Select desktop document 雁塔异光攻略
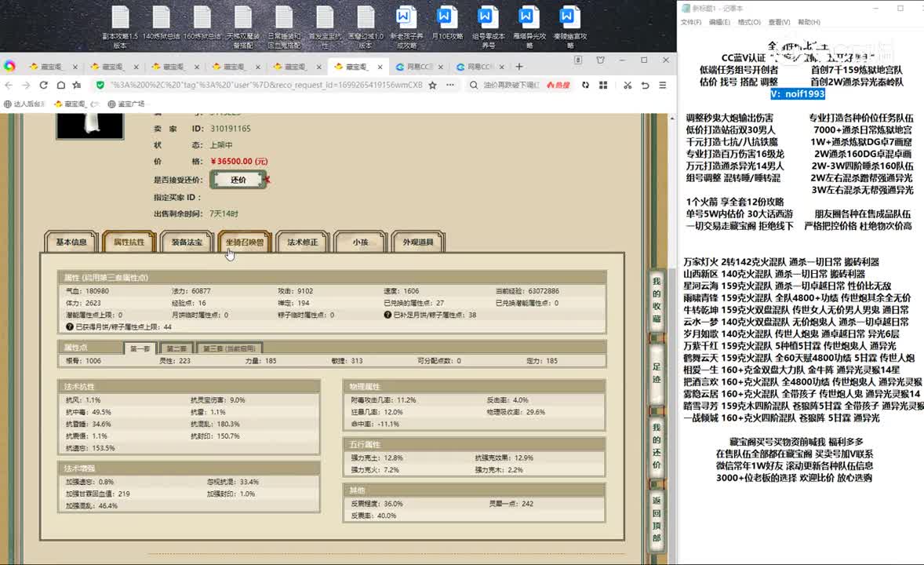The width and height of the screenshot is (924, 565). 529,27
